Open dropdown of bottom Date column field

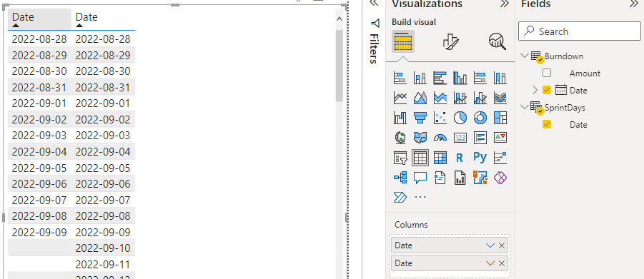coord(490,263)
